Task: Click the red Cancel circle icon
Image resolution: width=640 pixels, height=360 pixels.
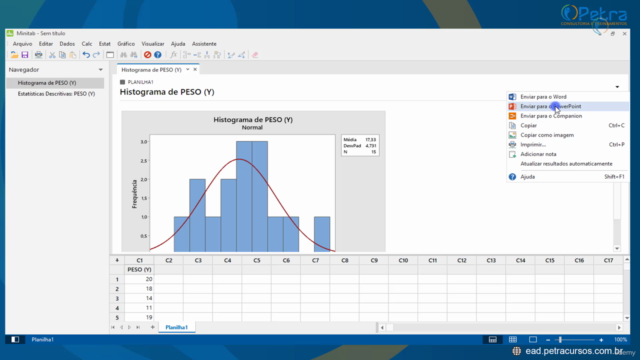Action: click(147, 55)
